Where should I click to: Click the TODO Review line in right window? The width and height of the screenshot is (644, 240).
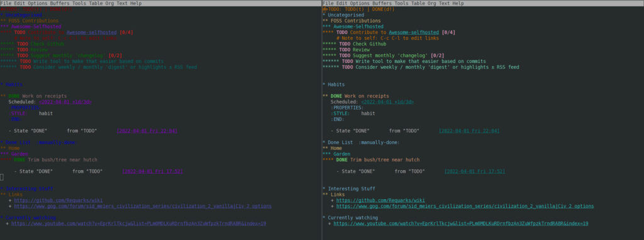click(x=346, y=49)
